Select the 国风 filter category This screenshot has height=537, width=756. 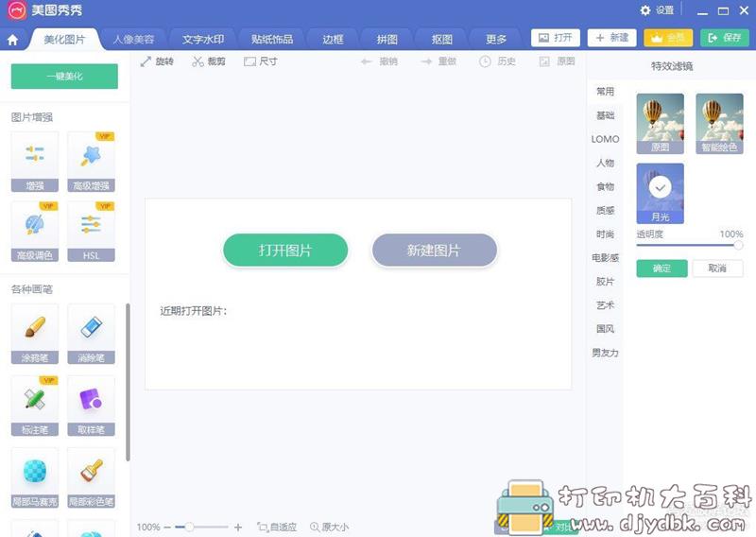605,329
